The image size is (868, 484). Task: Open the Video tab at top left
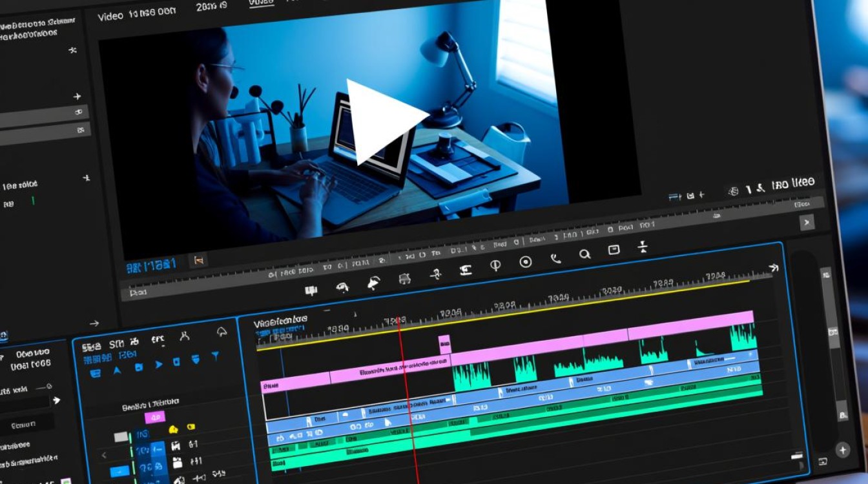coord(110,16)
